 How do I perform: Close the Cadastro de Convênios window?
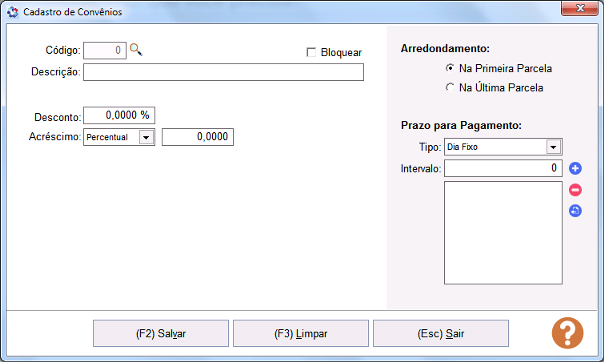pyautogui.click(x=580, y=8)
